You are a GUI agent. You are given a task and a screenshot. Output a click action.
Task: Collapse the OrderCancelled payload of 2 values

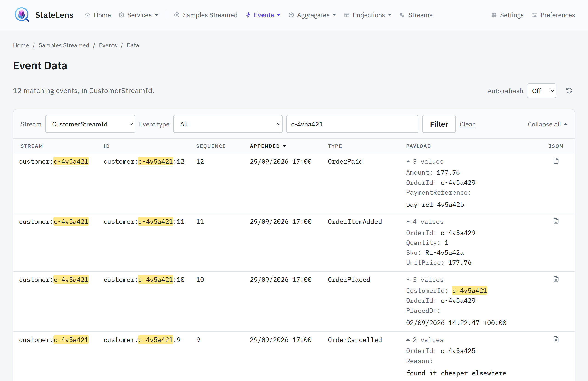[x=425, y=340]
